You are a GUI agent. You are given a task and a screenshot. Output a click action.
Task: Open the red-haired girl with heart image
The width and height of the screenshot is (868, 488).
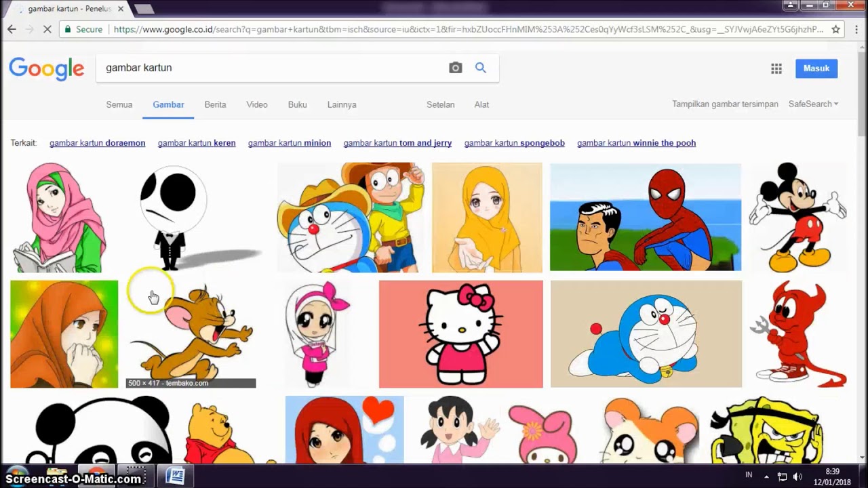click(344, 430)
